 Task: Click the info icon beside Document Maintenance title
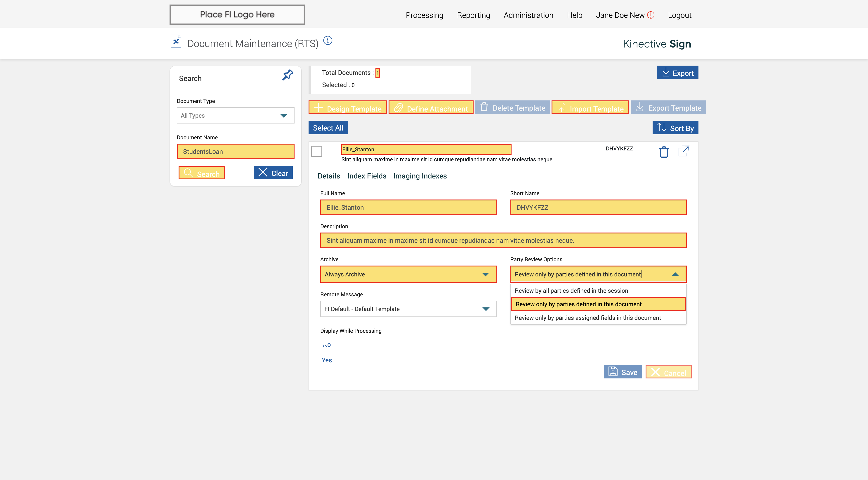click(328, 41)
